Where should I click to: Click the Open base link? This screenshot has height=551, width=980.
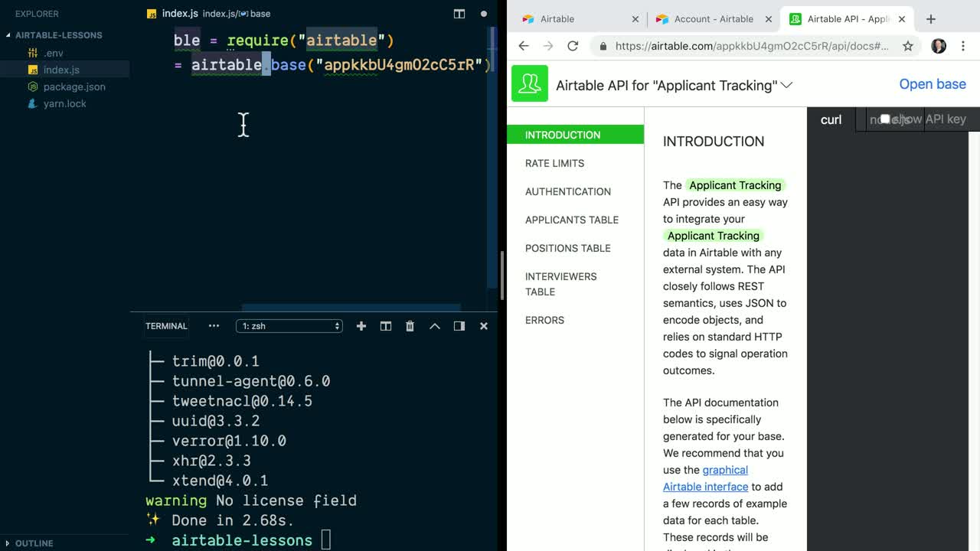point(933,84)
